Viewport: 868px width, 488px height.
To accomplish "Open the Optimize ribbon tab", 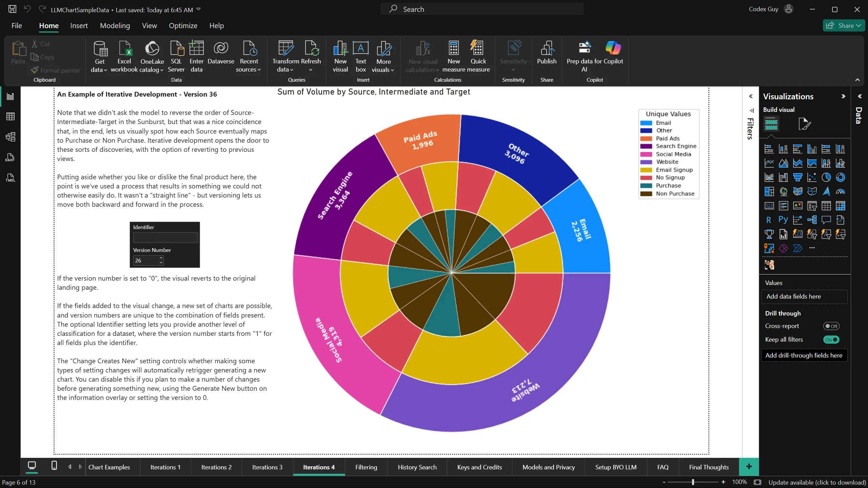I will click(x=183, y=25).
